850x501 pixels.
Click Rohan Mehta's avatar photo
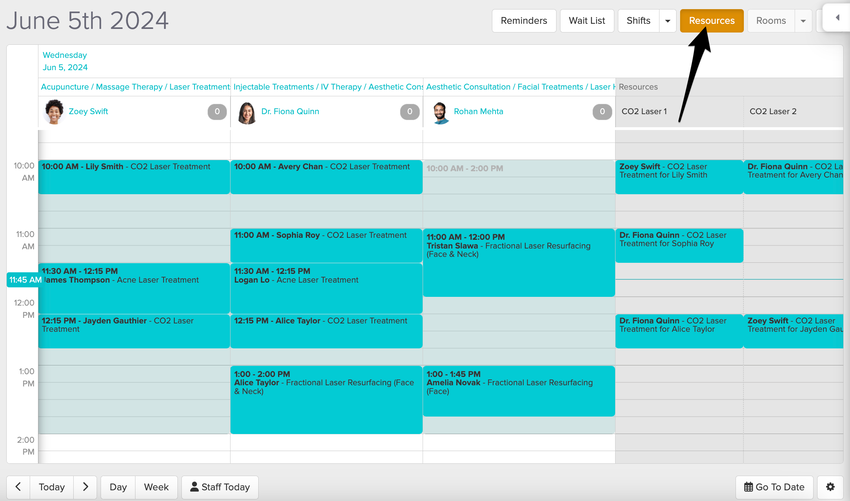point(440,113)
